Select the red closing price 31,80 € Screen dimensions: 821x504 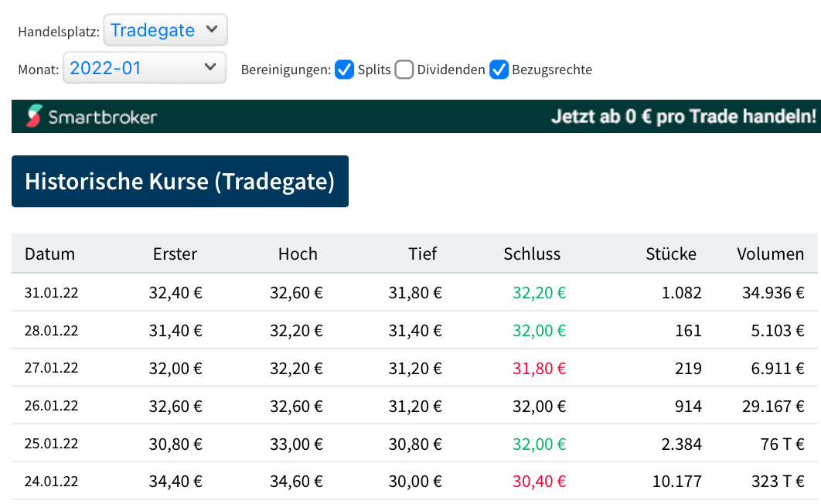[539, 369]
